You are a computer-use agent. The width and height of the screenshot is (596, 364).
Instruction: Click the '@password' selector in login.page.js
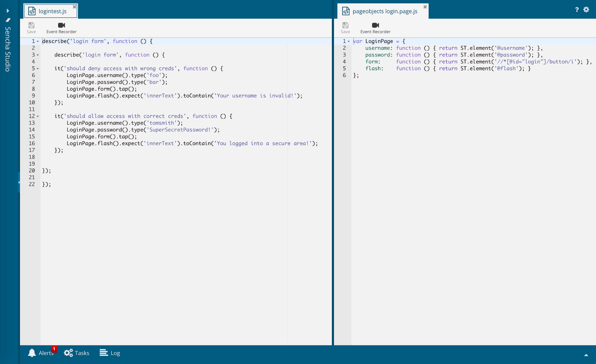(x=511, y=55)
